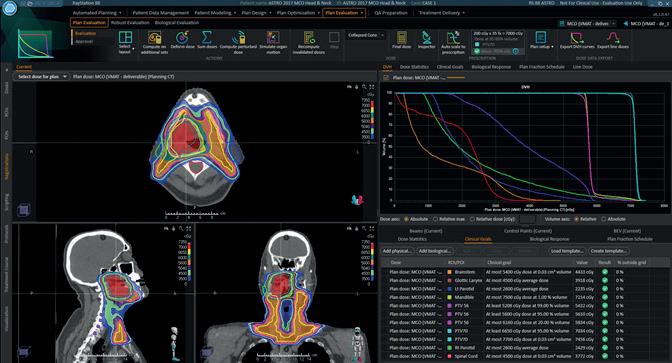Viewport: 672px width, 363px height.
Task: Switch to the Robust Evaluation tab
Action: point(130,22)
